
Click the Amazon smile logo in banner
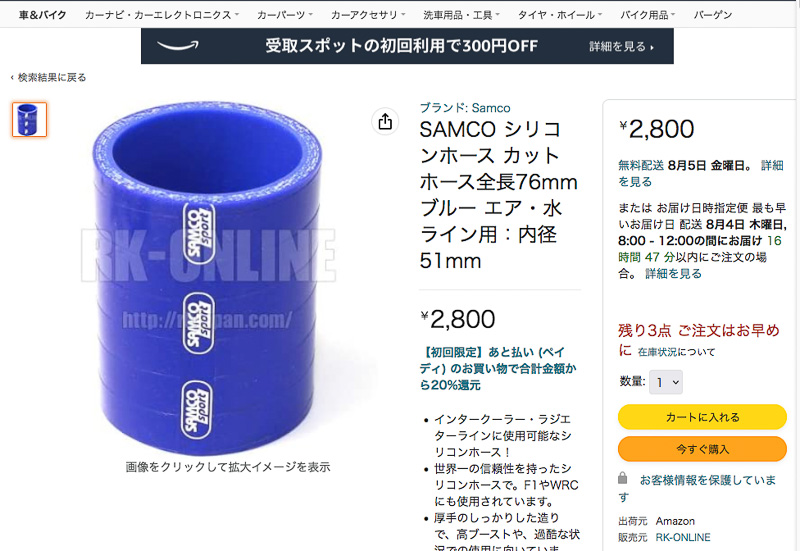coord(178,46)
